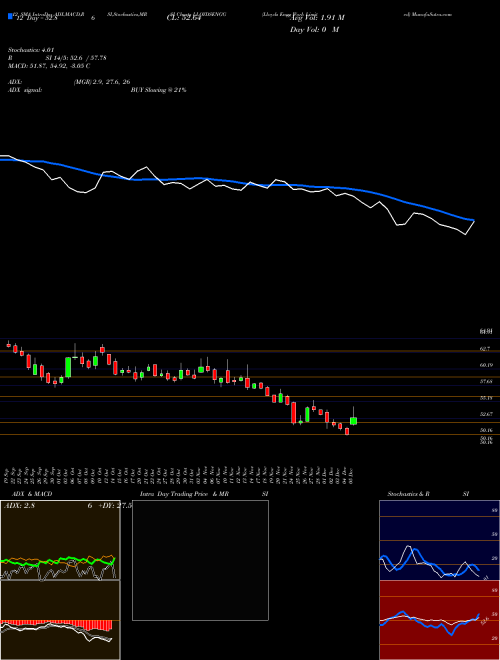The height and width of the screenshot is (660, 500).
Task: Click the '+DY: 27.5' value in ADX panel
Action: [115, 506]
